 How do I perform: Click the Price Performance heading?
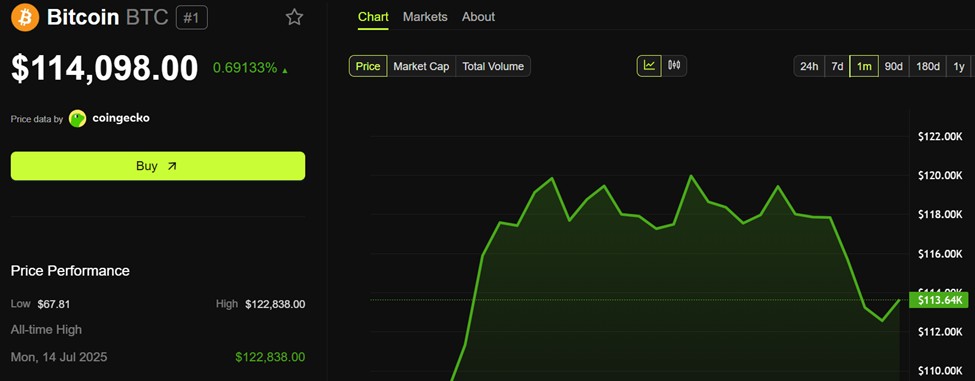(70, 271)
